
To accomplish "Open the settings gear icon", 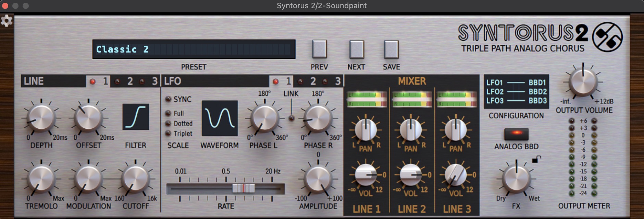I will point(7,21).
